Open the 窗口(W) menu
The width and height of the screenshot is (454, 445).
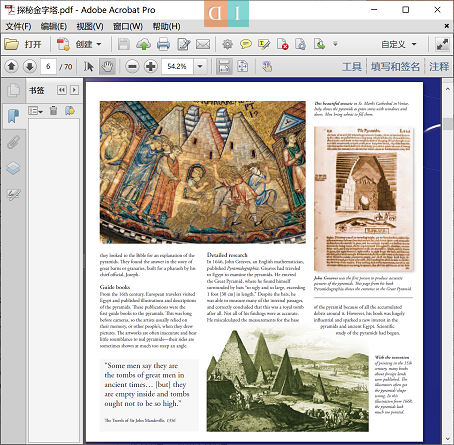[128, 26]
